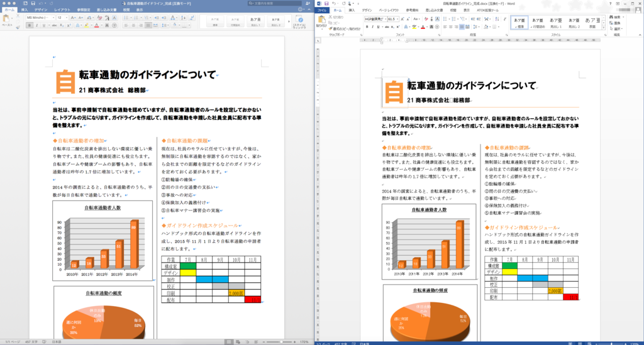
Task: Click the Sort icon in Mac Word ribbon
Action: 183,18
